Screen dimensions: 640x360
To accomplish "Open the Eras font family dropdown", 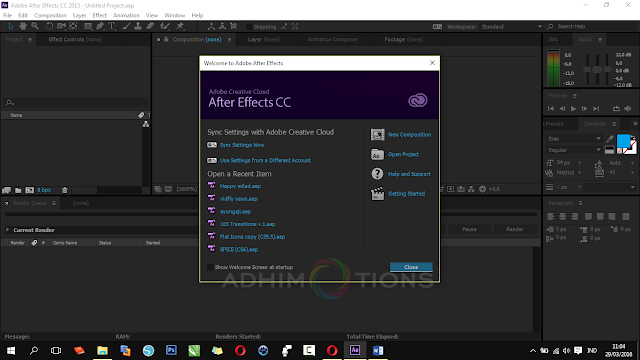I will tap(574, 139).
